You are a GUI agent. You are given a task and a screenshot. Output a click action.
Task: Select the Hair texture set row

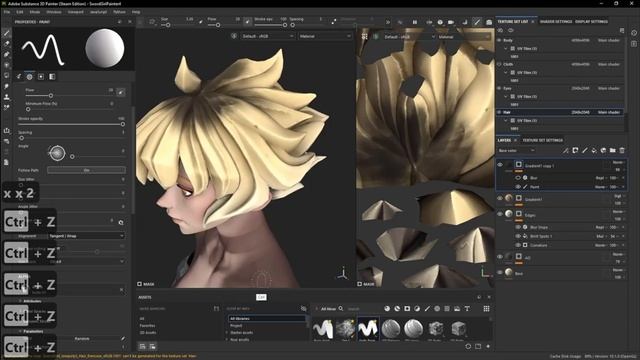[x=560, y=112]
